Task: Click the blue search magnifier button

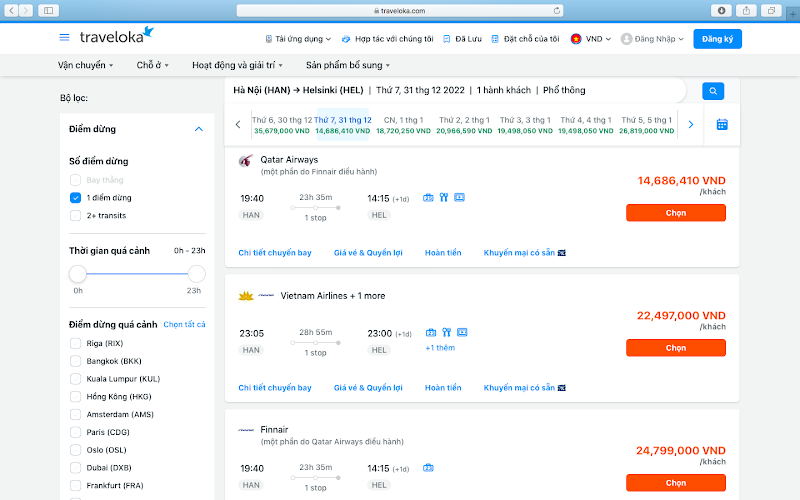Action: (713, 91)
